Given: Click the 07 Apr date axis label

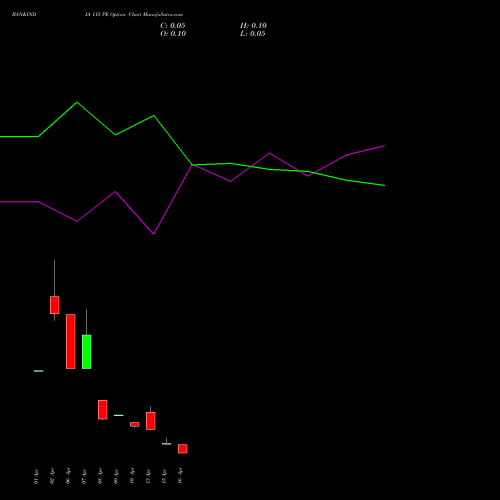Looking at the screenshot, I should pyautogui.click(x=84, y=477).
